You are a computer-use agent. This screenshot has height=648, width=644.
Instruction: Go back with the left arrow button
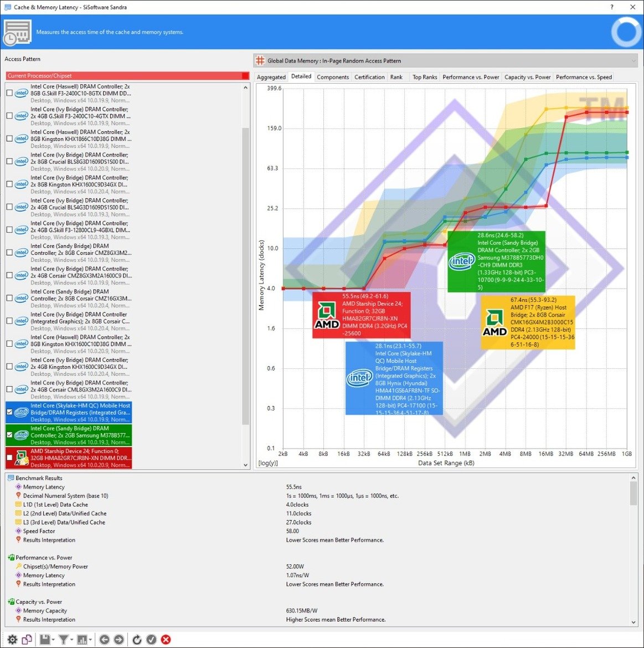point(105,639)
